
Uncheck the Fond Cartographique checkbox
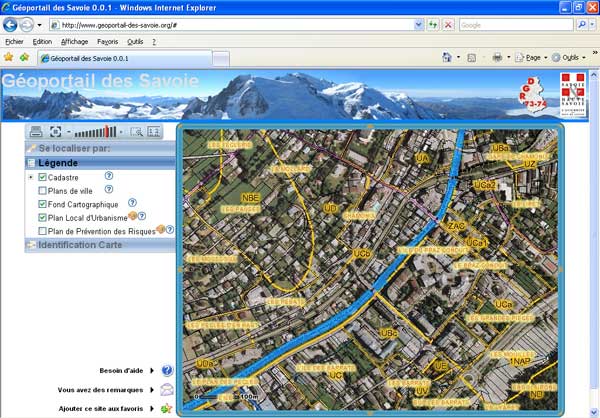tap(42, 204)
